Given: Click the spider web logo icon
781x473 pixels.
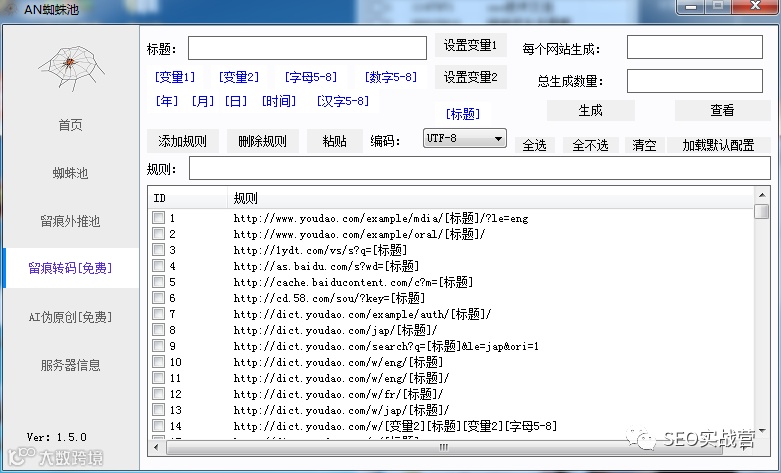Looking at the screenshot, I should pos(71,67).
